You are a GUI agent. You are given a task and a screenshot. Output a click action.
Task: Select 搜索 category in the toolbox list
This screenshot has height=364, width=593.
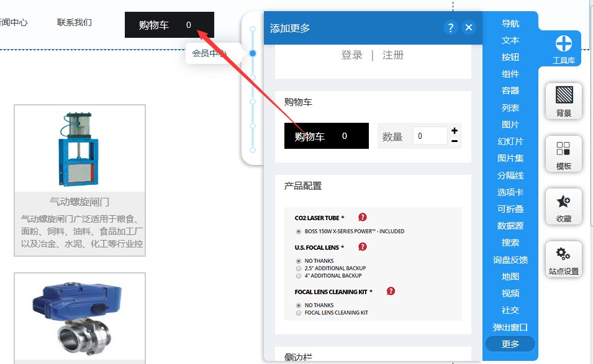click(x=510, y=243)
